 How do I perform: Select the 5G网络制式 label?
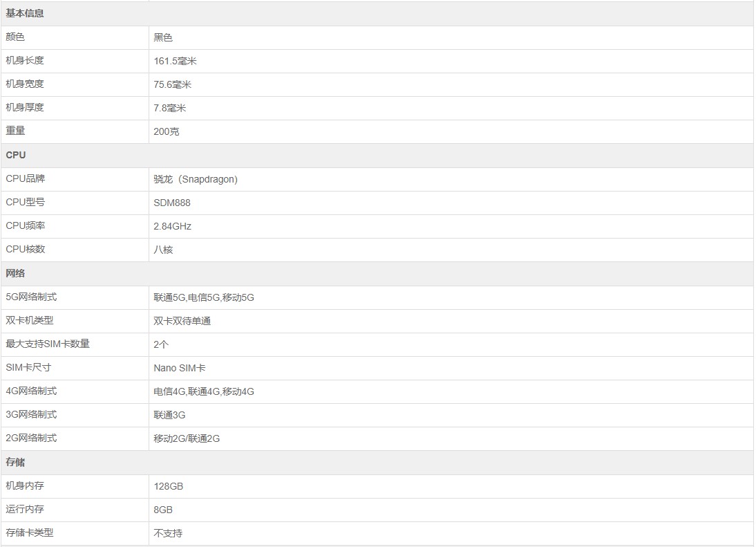pos(31,297)
